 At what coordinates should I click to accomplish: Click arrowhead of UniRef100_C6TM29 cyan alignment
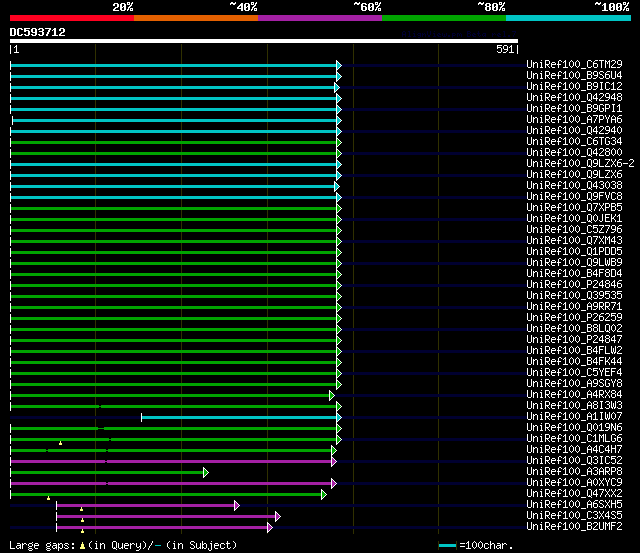339,65
